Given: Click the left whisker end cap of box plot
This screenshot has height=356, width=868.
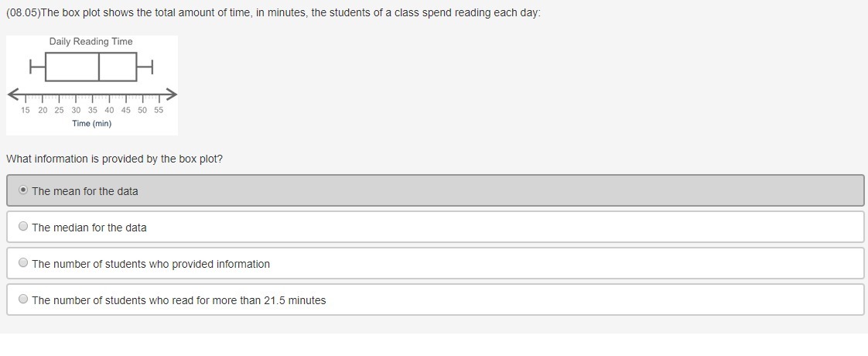Looking at the screenshot, I should click(x=31, y=67).
